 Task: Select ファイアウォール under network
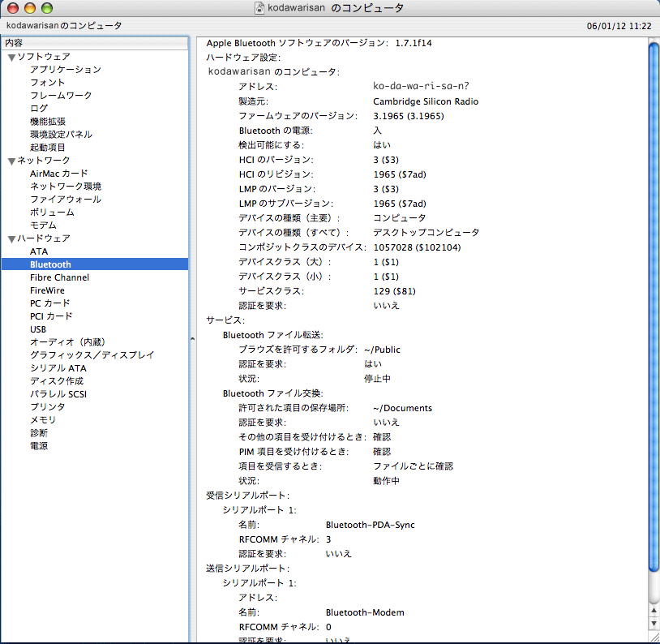(65, 200)
